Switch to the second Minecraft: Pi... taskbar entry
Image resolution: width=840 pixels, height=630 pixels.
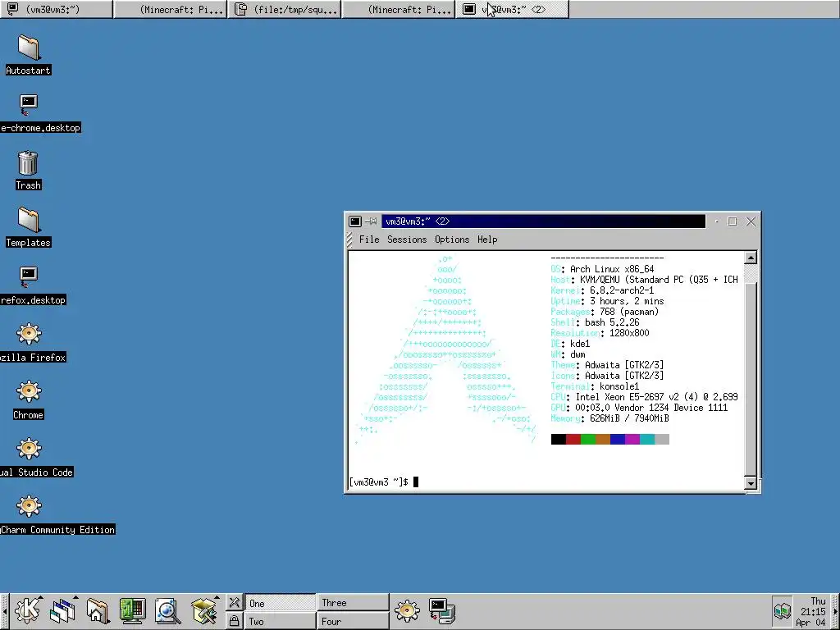(399, 9)
